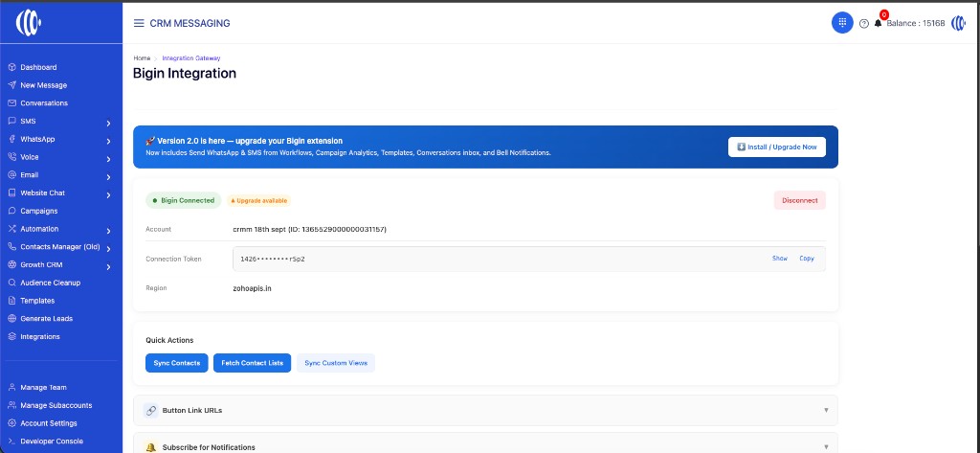Click the red Disconnect button
This screenshot has height=453, width=980.
pyautogui.click(x=799, y=200)
